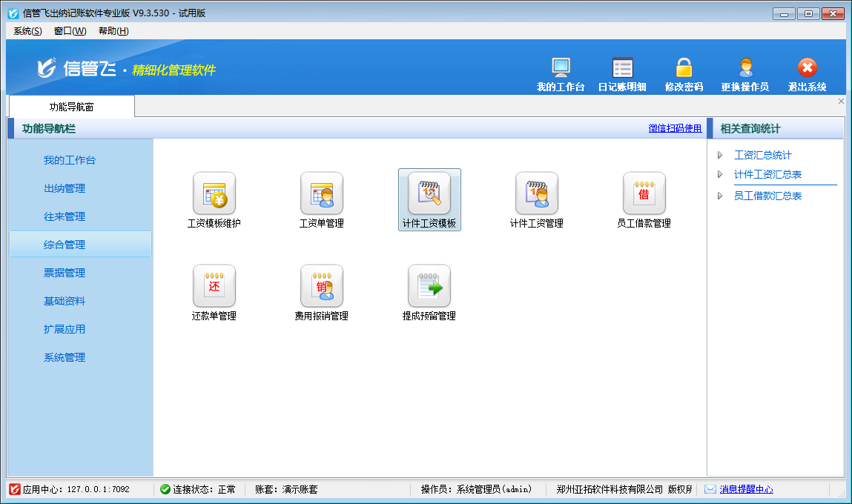
Task: Click the 提成预留管理 icon
Action: (429, 287)
